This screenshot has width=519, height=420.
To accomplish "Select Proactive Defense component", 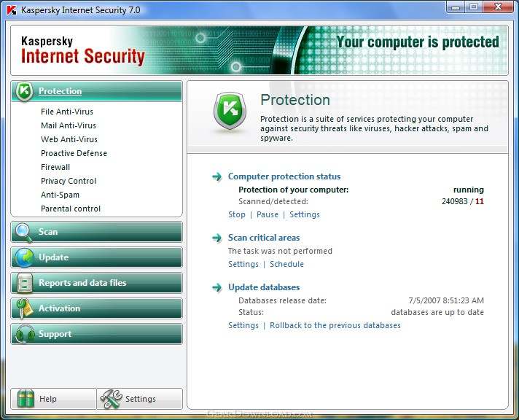I will [x=74, y=153].
